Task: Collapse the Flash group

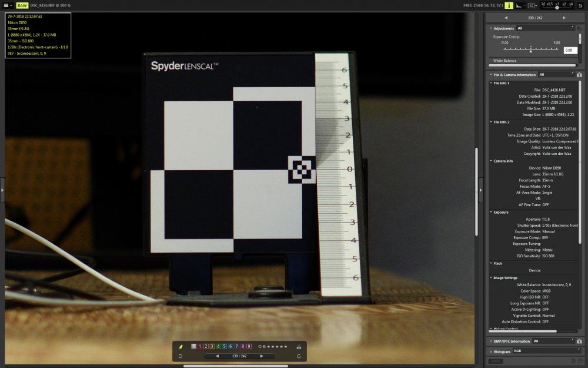Action: (491, 263)
